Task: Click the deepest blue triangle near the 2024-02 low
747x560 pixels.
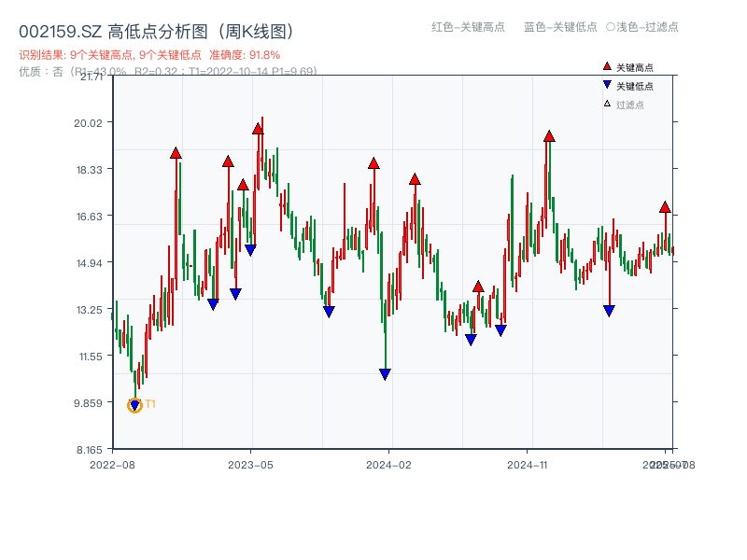Action: (385, 373)
